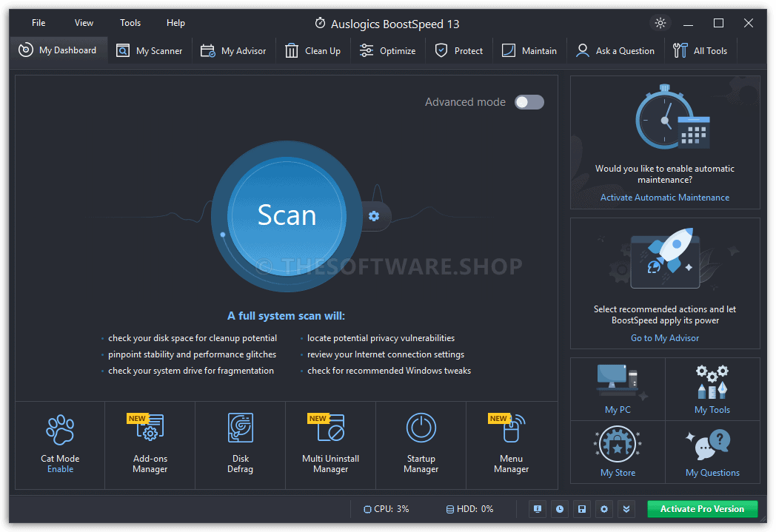Click the 'A full system scan will:' heading
This screenshot has height=532, width=776.
tap(286, 316)
